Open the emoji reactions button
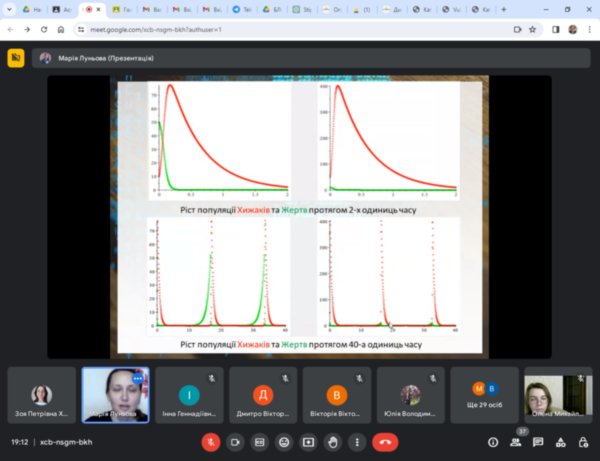The width and height of the screenshot is (600, 461). click(284, 441)
